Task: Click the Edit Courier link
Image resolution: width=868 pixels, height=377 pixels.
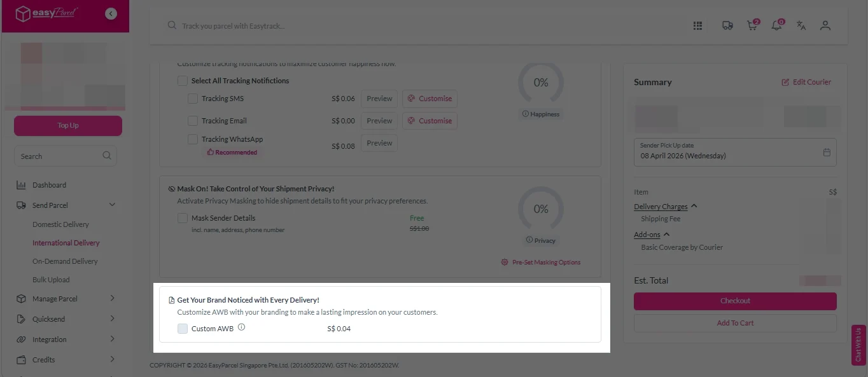Action: pos(806,82)
